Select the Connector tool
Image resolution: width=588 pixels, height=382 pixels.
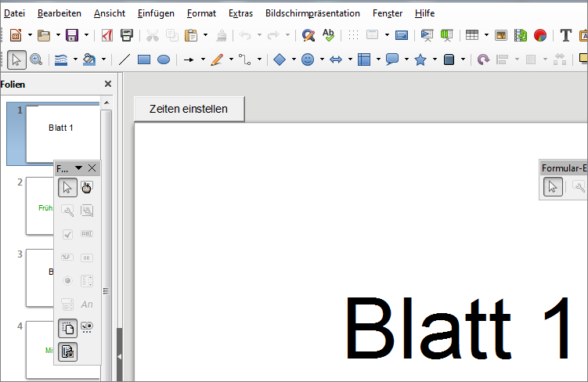point(245,59)
